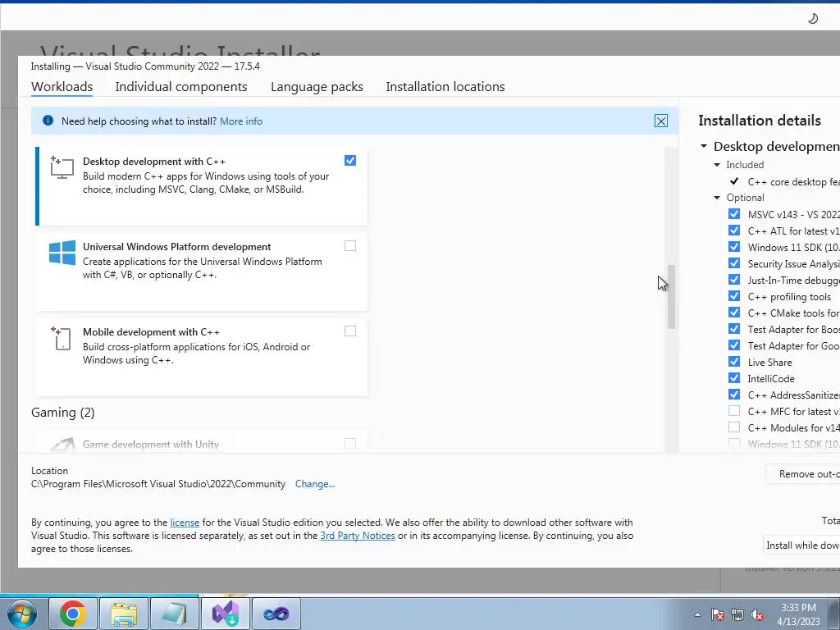
Task: Click Visual Studio Installer taskbar icon
Action: [226, 614]
